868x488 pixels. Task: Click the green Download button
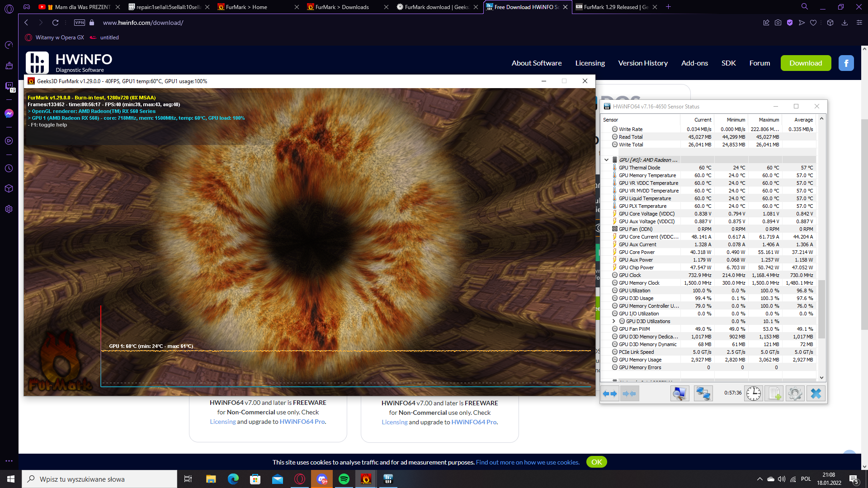click(x=806, y=63)
